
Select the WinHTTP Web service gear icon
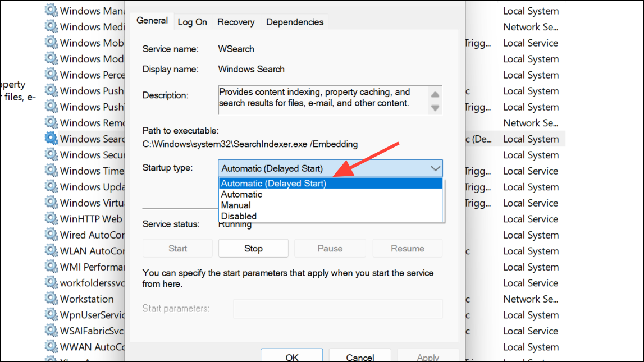[52, 219]
